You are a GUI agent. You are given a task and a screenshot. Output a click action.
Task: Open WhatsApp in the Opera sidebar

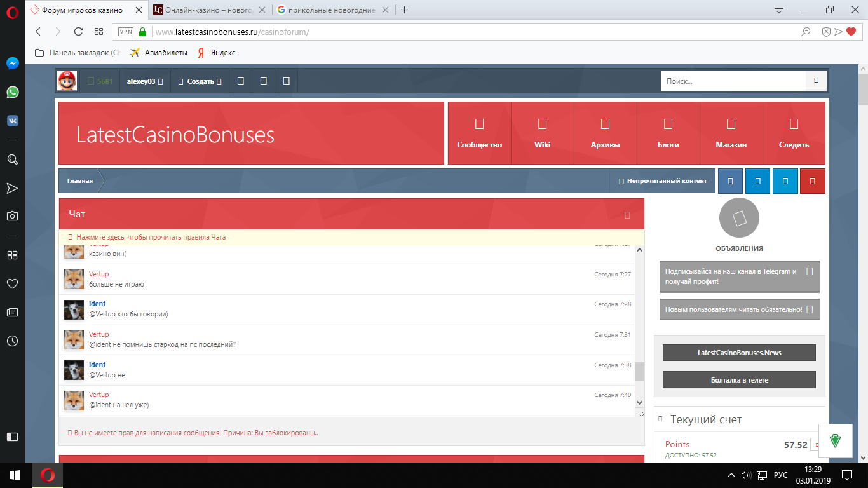[x=12, y=92]
